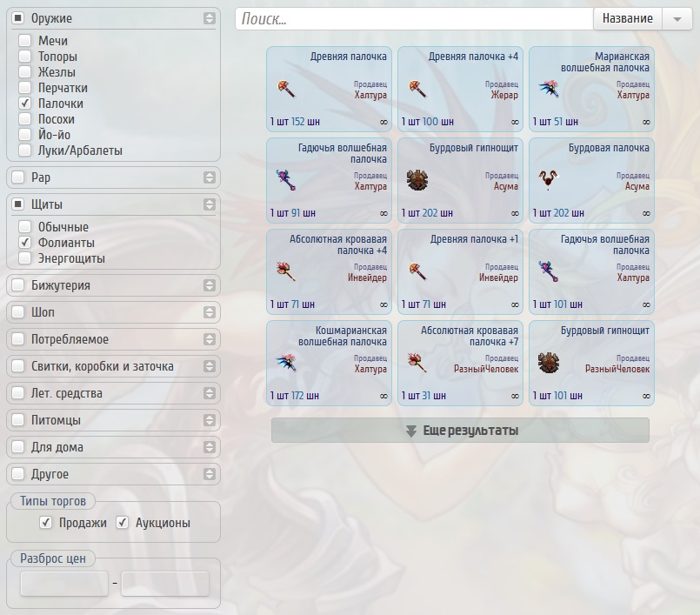Open the Питомцы category header
Screen dimensions: 700x615
pos(113,420)
